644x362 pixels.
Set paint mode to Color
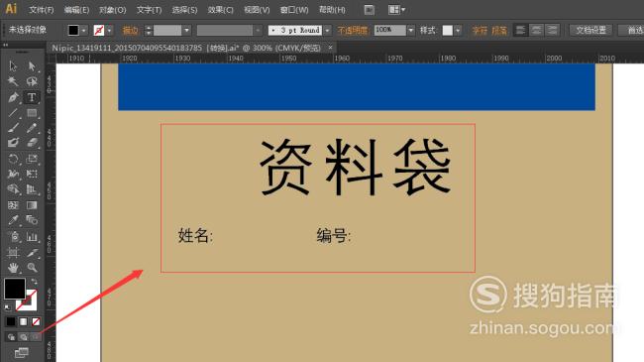pos(11,321)
